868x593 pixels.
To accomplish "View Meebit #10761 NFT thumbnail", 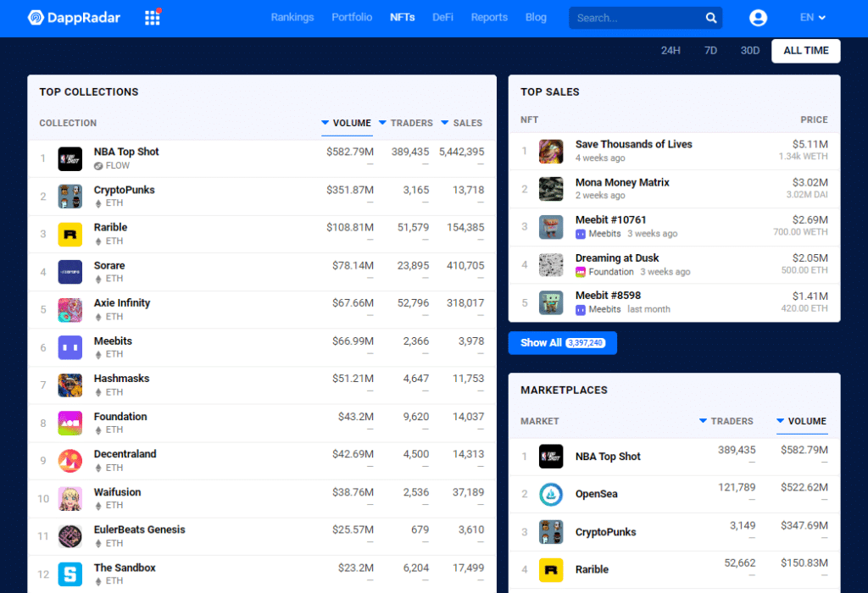I will tap(551, 227).
